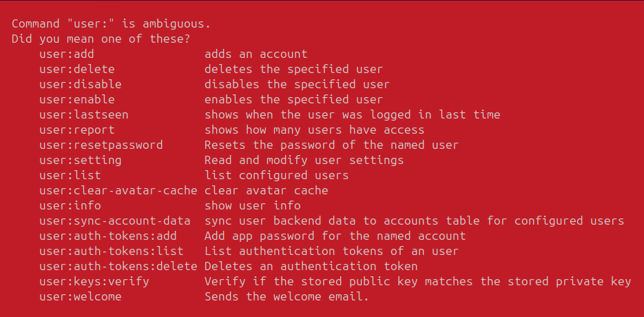Click on user:keys:verify command name
Image resolution: width=644 pixels, height=317 pixels.
pyautogui.click(x=94, y=281)
